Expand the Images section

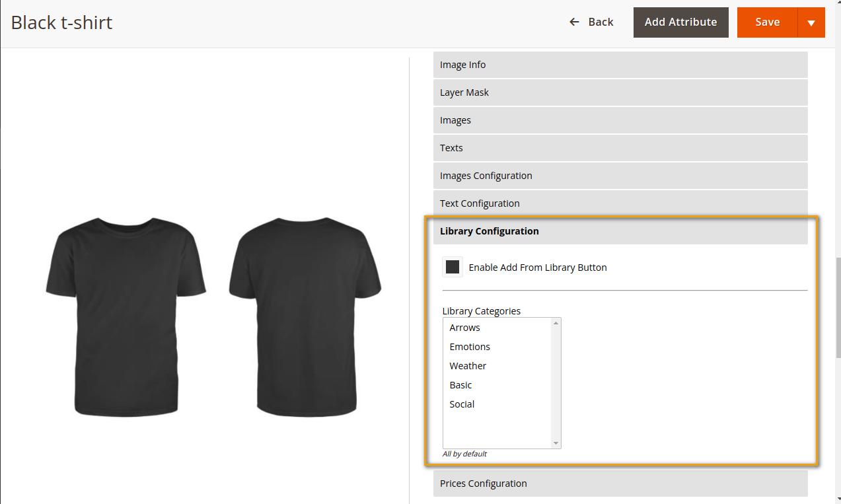[x=620, y=120]
